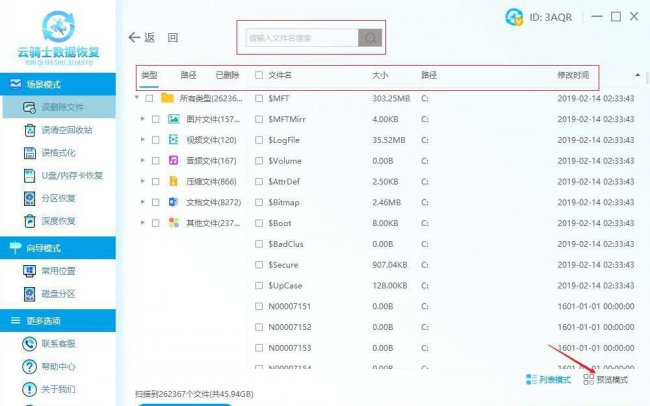Expand the 其他文件 tree node
This screenshot has width=650, height=406.
143,223
